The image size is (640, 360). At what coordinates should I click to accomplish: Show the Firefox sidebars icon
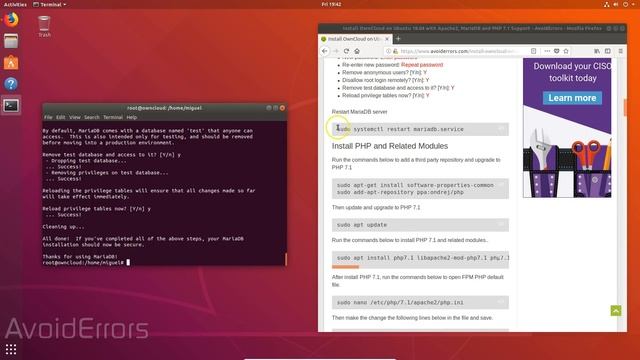[608, 51]
